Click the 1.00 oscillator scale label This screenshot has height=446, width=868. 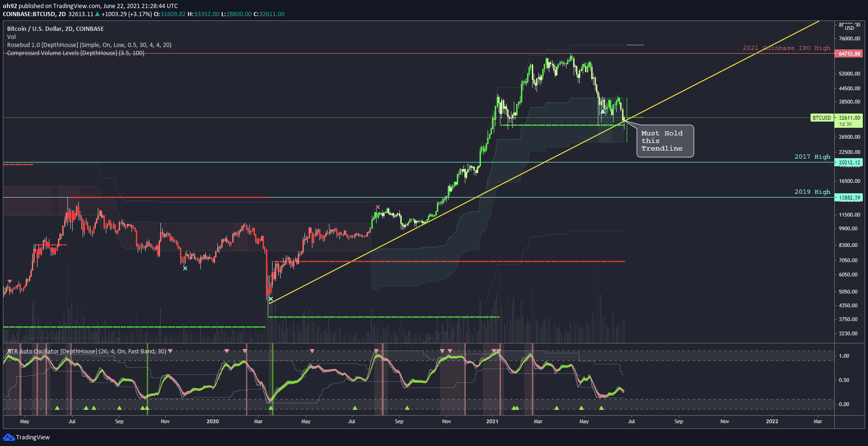pyautogui.click(x=844, y=356)
